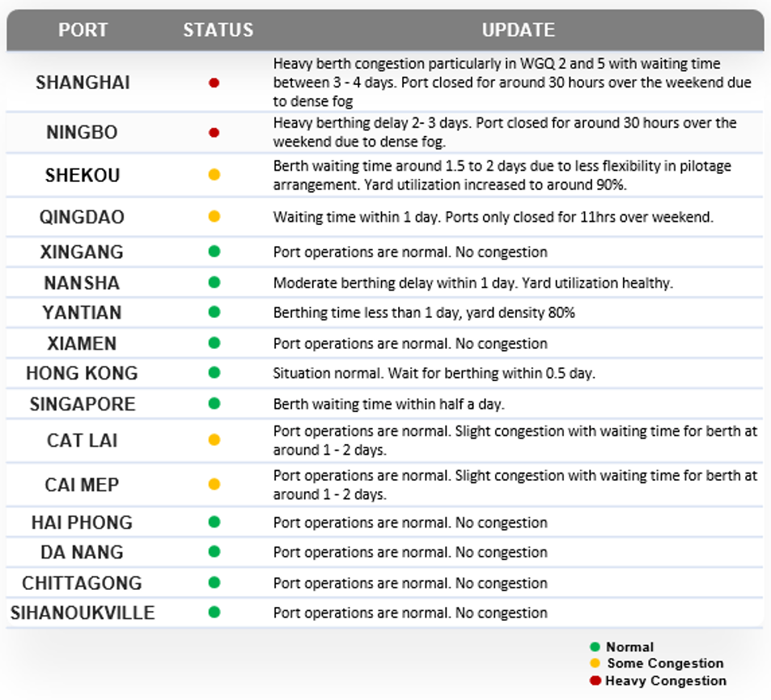This screenshot has height=700, width=771.
Task: Select the CHITTAGONG port name
Action: (82, 583)
